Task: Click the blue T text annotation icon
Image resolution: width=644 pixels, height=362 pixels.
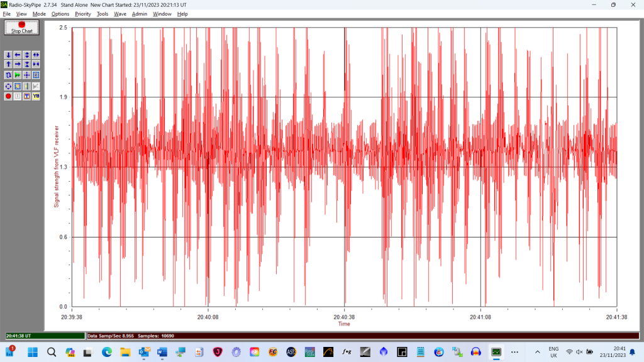Action: tap(26, 96)
